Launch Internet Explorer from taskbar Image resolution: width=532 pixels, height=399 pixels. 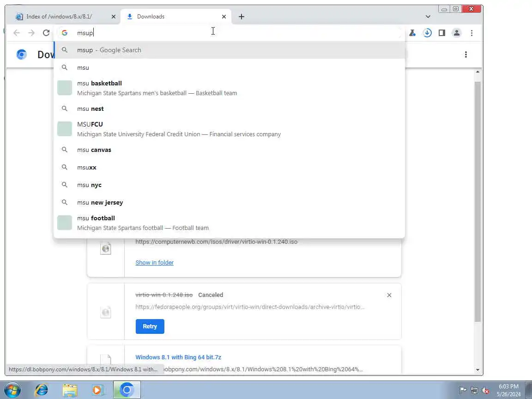(x=42, y=390)
